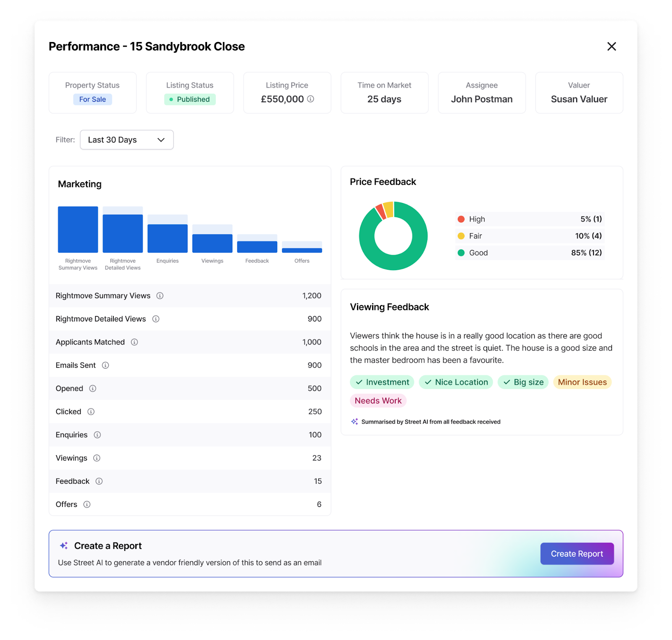
Task: Click info icon beside Enquiries row
Action: (x=97, y=435)
